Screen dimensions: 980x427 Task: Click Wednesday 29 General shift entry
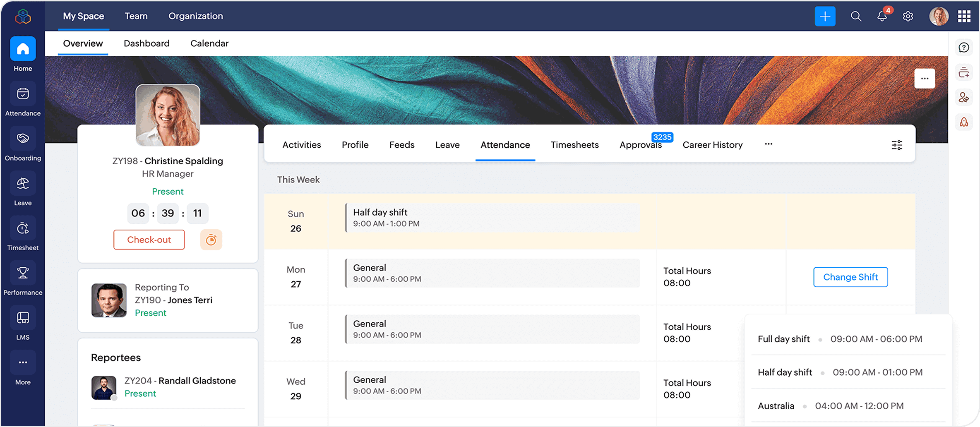(492, 385)
